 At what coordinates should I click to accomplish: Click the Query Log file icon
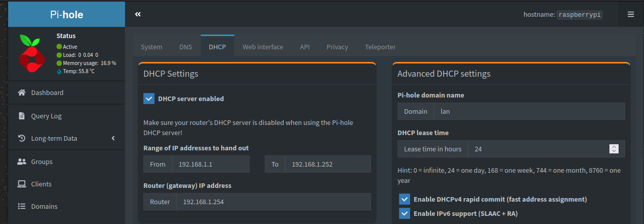pos(21,116)
